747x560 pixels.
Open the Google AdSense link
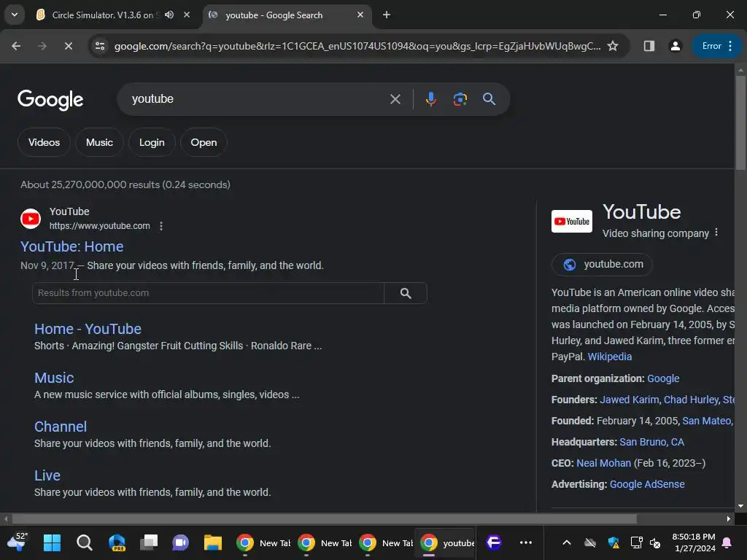[x=647, y=484]
